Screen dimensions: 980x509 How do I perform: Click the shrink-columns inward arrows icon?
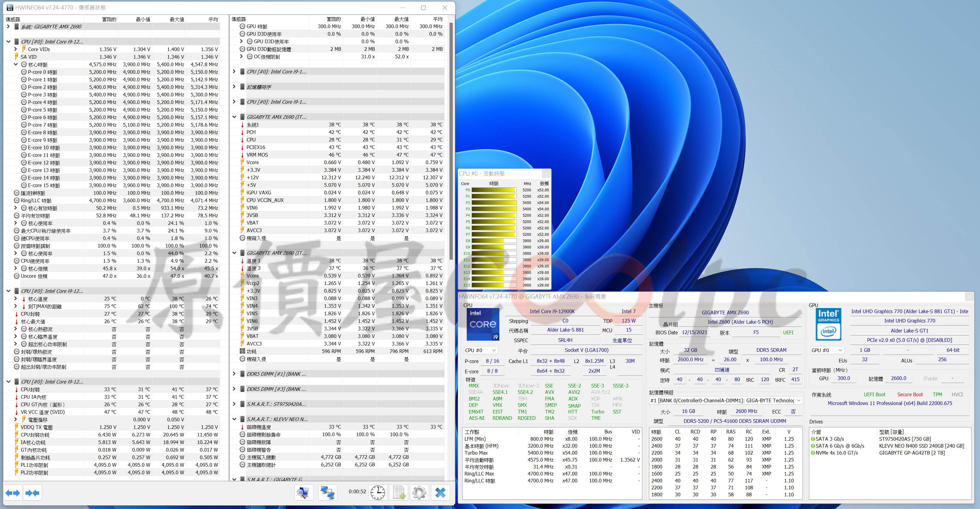click(32, 493)
